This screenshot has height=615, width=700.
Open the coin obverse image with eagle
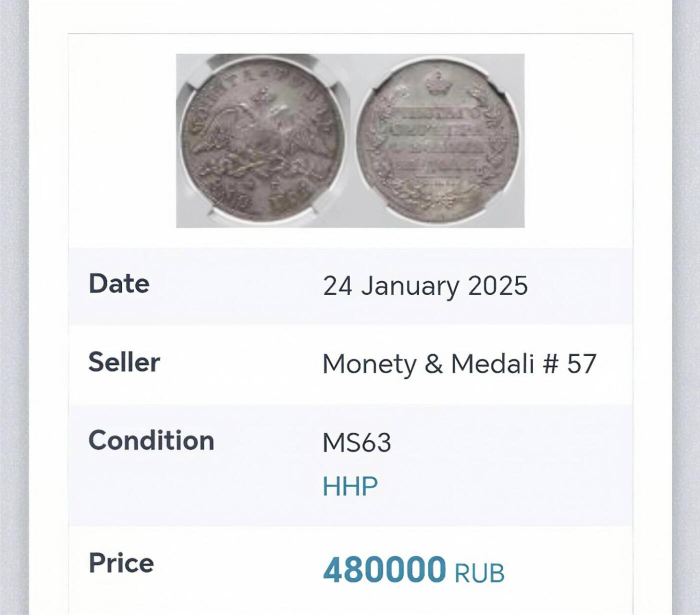[262, 140]
